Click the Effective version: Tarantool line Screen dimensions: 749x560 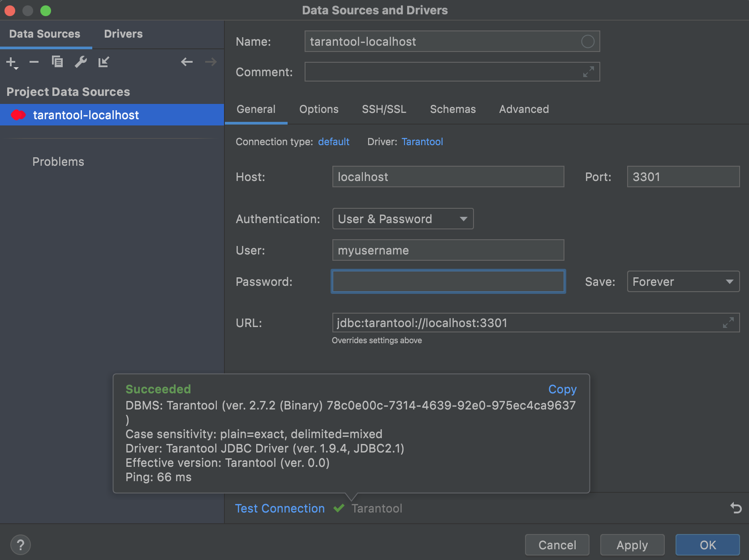pyautogui.click(x=228, y=463)
